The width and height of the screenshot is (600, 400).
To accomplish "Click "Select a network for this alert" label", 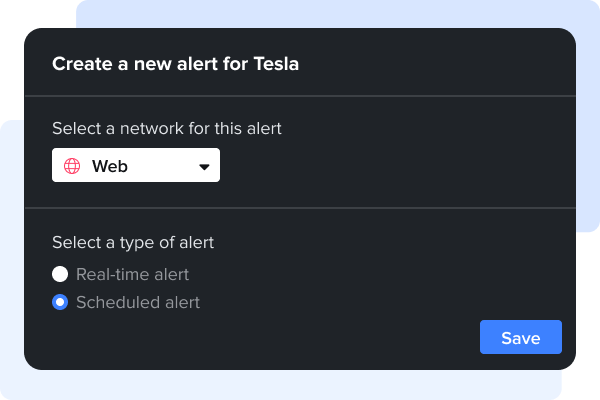I will (166, 128).
